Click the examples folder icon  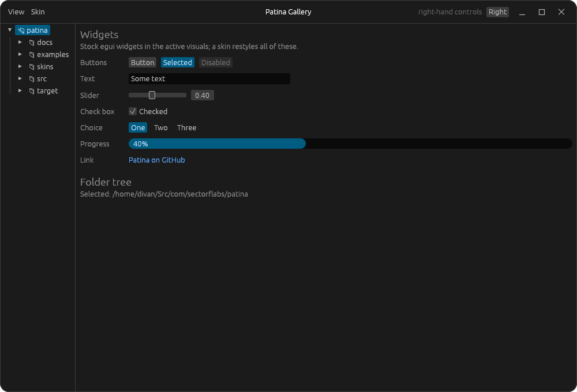coord(32,55)
